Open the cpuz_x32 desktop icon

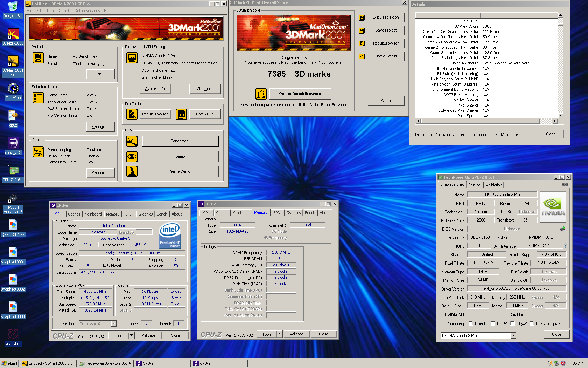(13, 146)
